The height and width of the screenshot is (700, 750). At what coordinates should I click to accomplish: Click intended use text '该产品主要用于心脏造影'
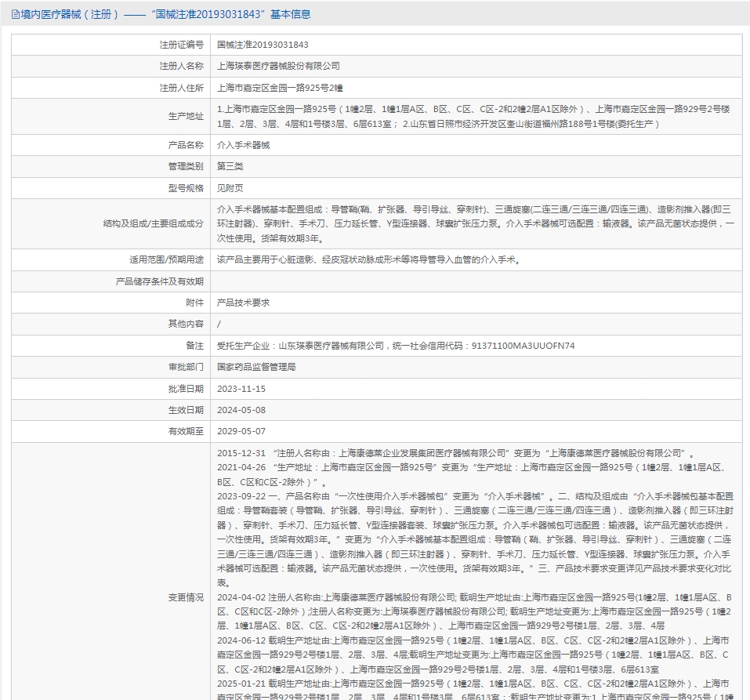369,259
